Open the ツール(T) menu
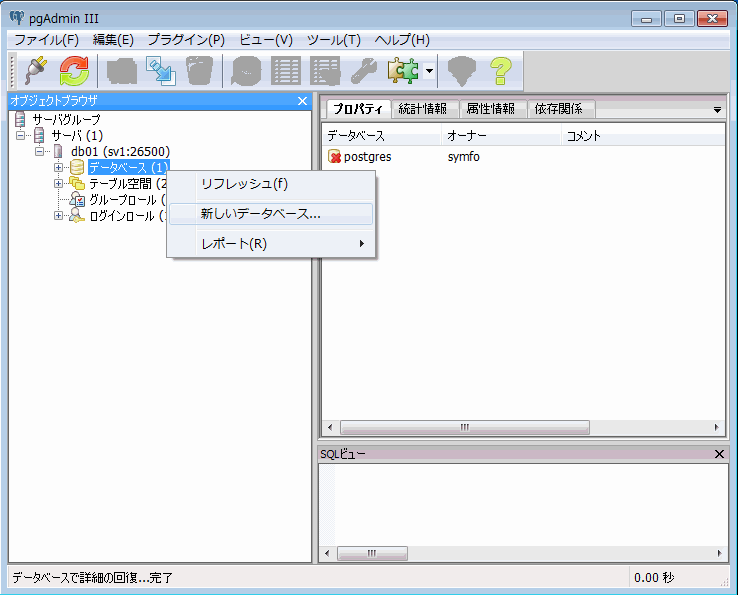Image resolution: width=738 pixels, height=595 pixels. tap(334, 40)
